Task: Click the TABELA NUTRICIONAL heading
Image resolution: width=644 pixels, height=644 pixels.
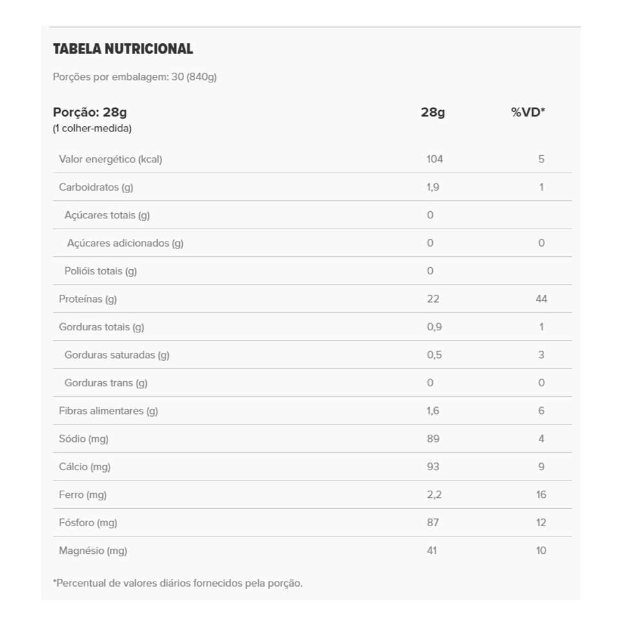Action: click(122, 49)
